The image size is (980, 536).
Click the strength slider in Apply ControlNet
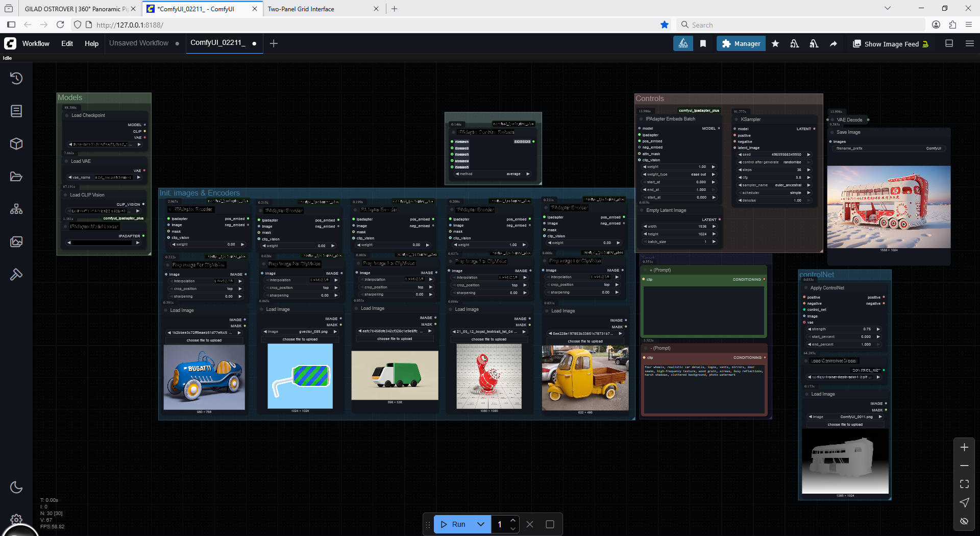[x=844, y=329]
